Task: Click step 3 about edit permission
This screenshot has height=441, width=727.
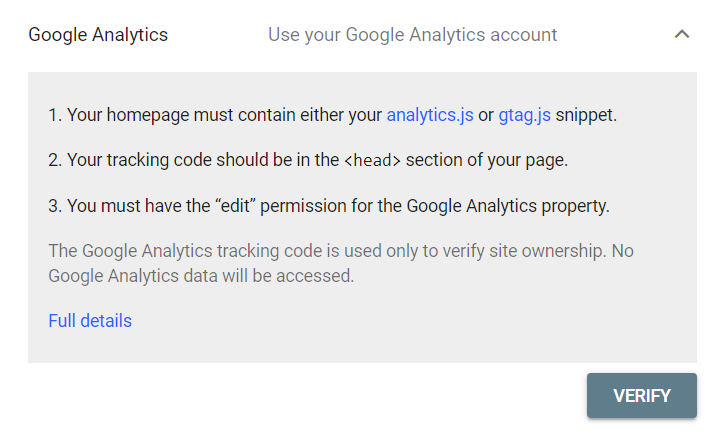Action: [329, 205]
